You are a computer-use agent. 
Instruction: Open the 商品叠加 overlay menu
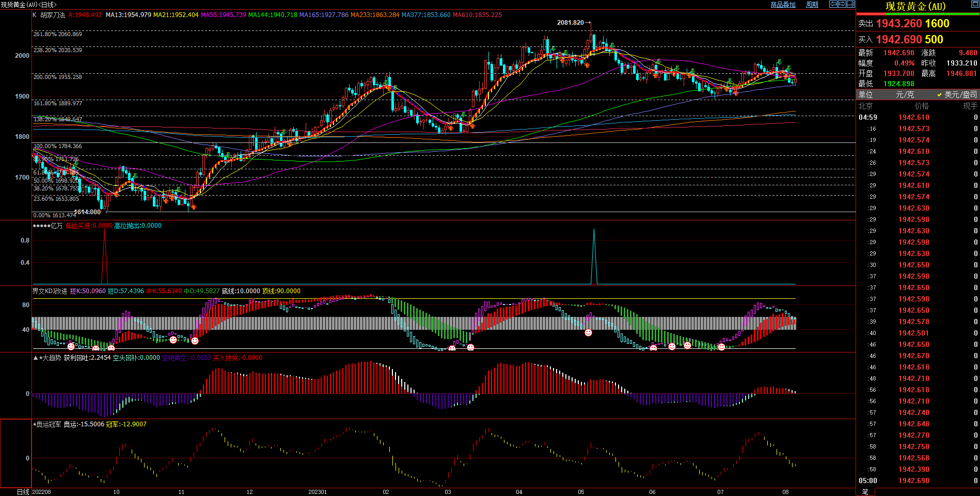[783, 5]
